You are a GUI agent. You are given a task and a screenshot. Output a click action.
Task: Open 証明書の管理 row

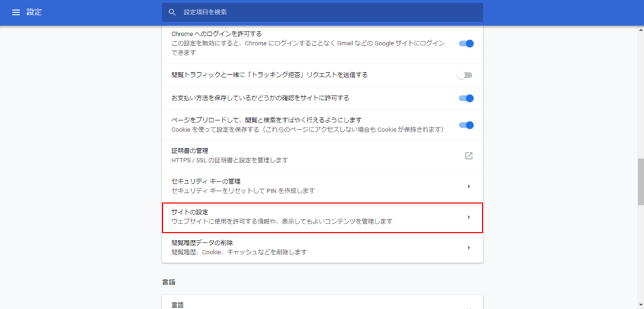coord(323,156)
